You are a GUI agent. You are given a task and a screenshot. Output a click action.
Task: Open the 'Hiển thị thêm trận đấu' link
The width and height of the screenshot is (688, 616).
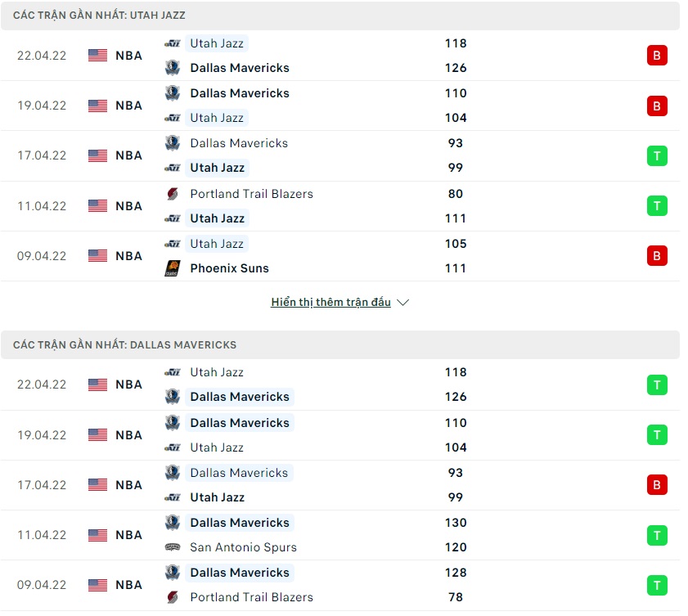click(x=331, y=303)
